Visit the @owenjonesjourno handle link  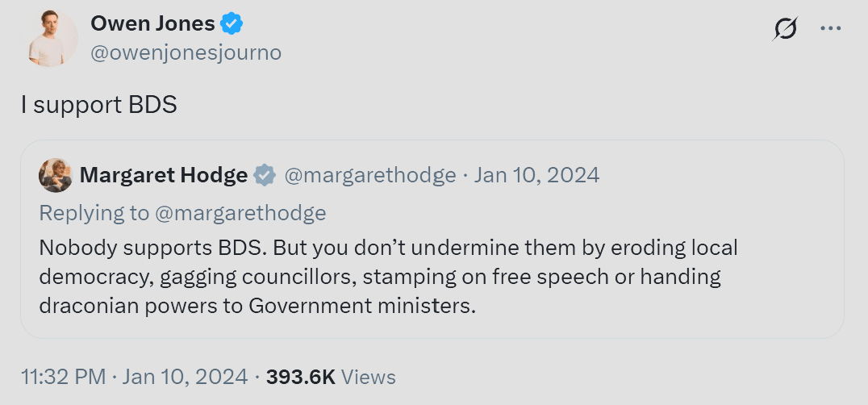[x=186, y=52]
